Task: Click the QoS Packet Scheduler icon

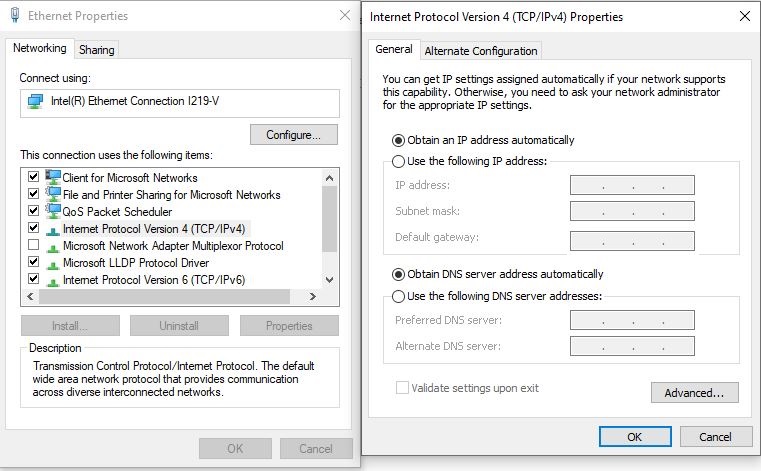Action: point(53,211)
